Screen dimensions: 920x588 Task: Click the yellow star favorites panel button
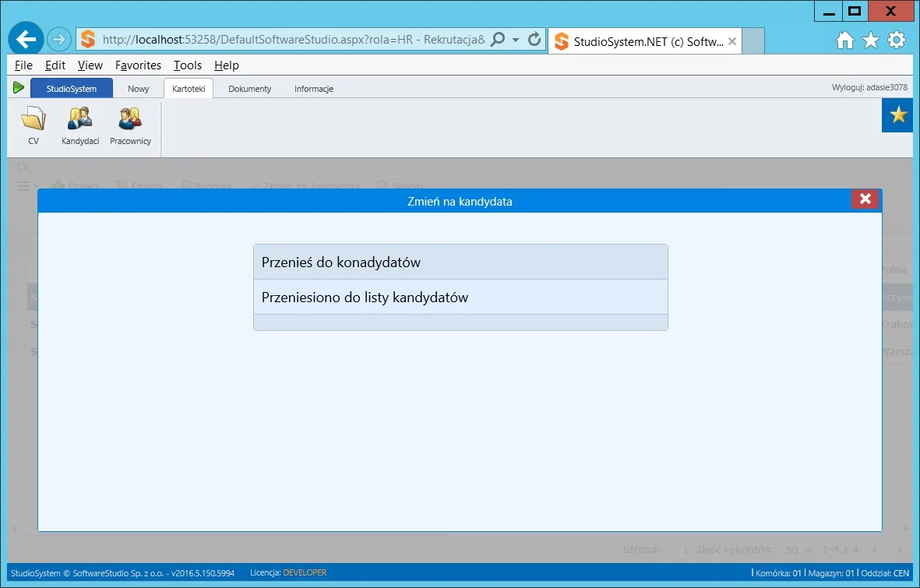[897, 115]
